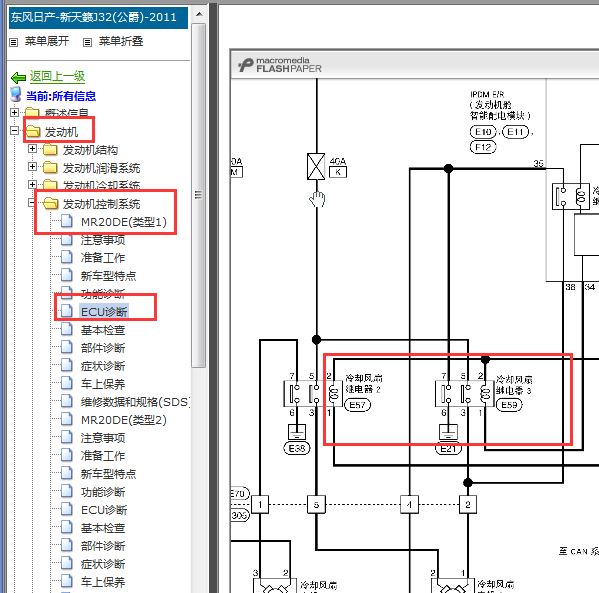
Task: Open 基本检查 under MR20DE(类型2)
Action: click(103, 528)
